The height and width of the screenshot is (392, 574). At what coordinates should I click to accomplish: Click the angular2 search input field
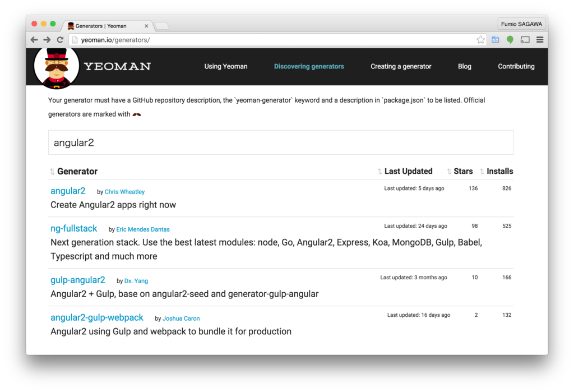[280, 142]
